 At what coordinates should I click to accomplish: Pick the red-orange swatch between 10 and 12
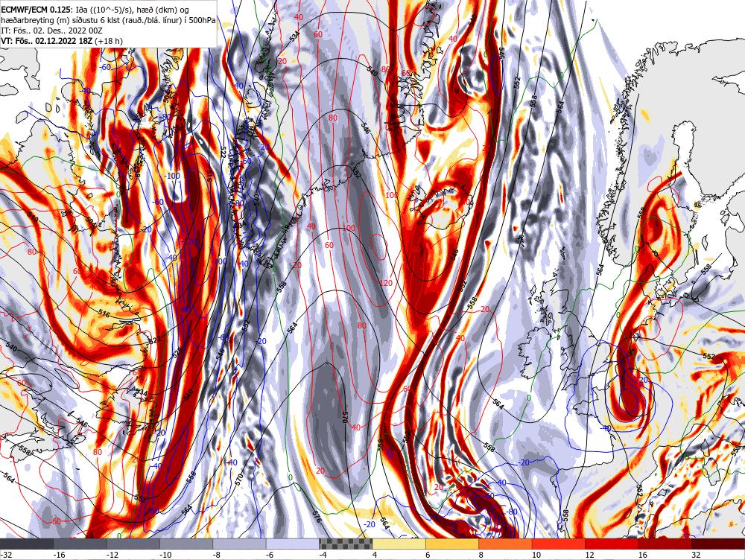point(559,544)
